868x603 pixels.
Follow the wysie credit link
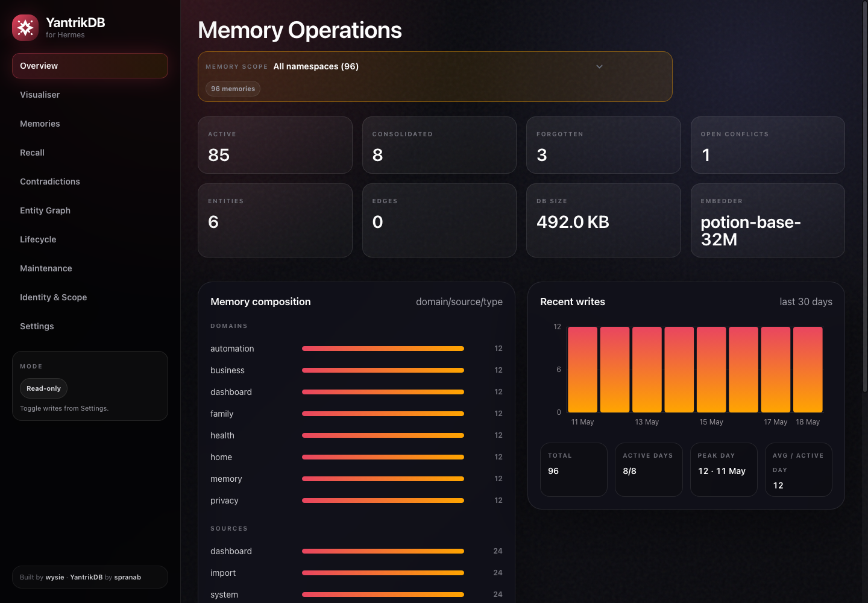pyautogui.click(x=55, y=577)
